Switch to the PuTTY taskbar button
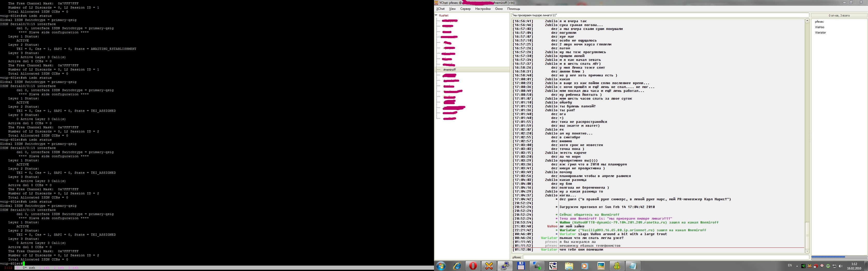868x271 pixels. coord(505,266)
